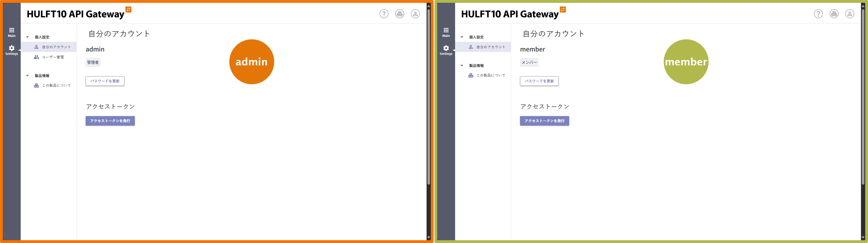Click the orange admin avatar circle
The image size is (868, 243).
251,62
